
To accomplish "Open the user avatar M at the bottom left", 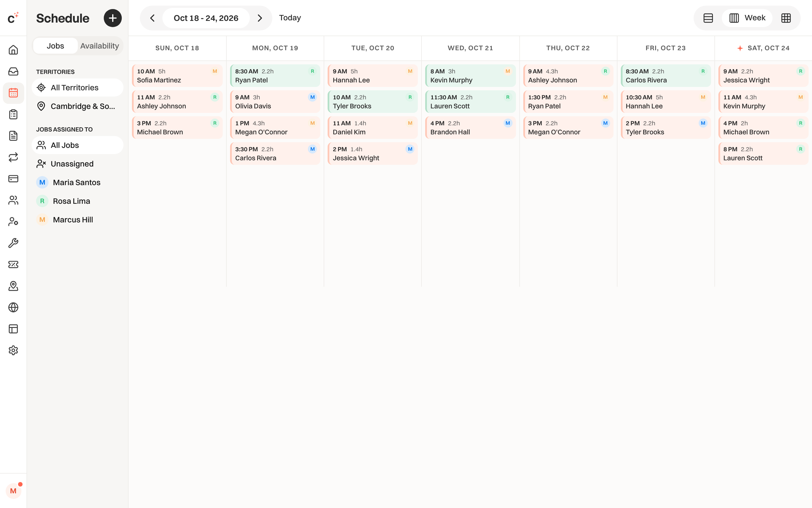I will point(14,491).
